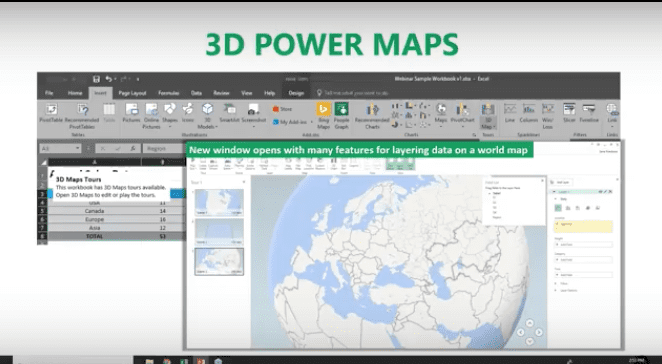Open the File tab

tap(49, 93)
